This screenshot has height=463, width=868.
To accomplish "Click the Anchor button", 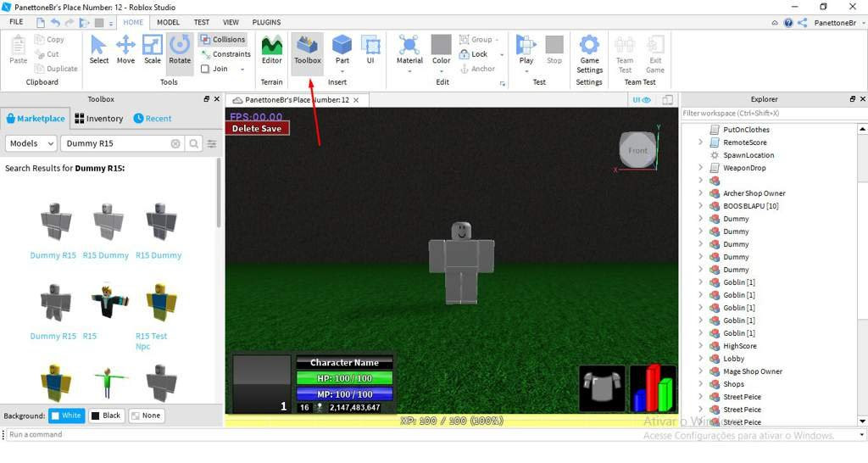I will pyautogui.click(x=478, y=69).
